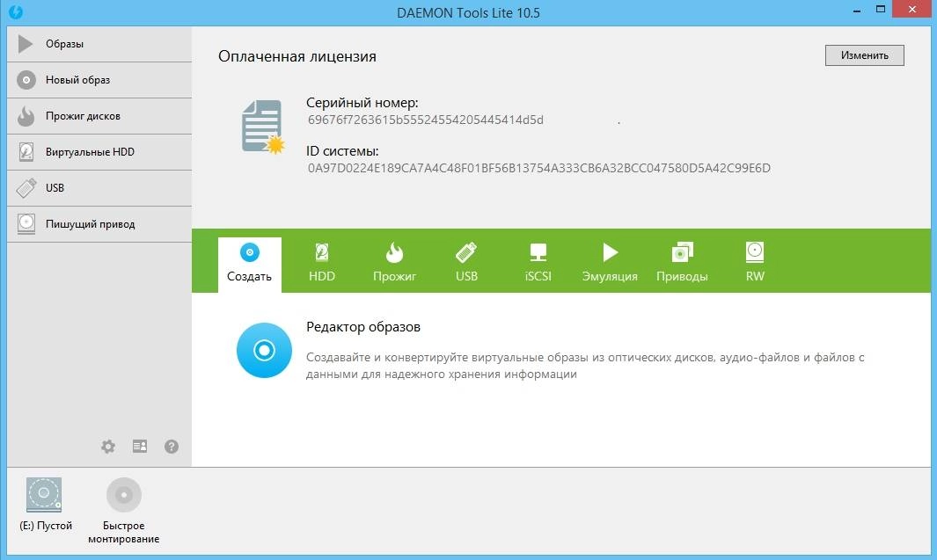This screenshot has height=560, width=937.
Task: Click the Редактор образов heading
Action: coord(363,327)
